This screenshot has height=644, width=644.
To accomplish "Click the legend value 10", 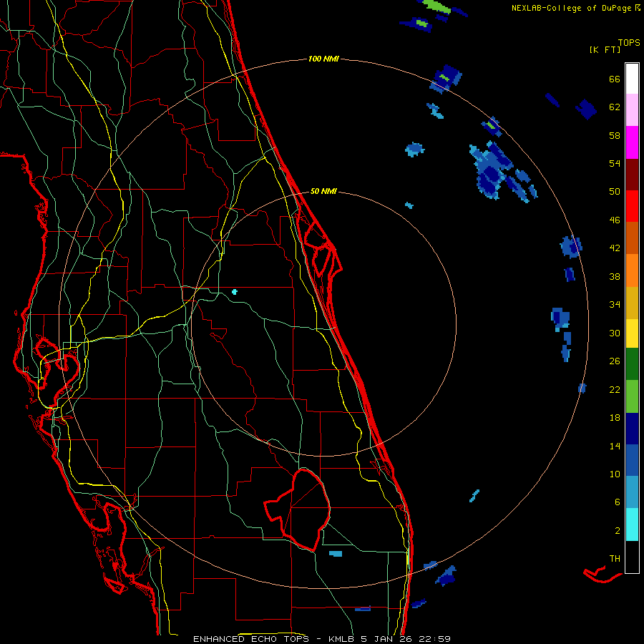I will (615, 474).
